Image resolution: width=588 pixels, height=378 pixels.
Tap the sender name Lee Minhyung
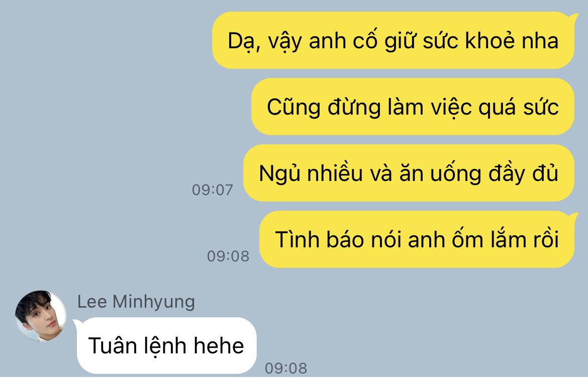(x=136, y=302)
